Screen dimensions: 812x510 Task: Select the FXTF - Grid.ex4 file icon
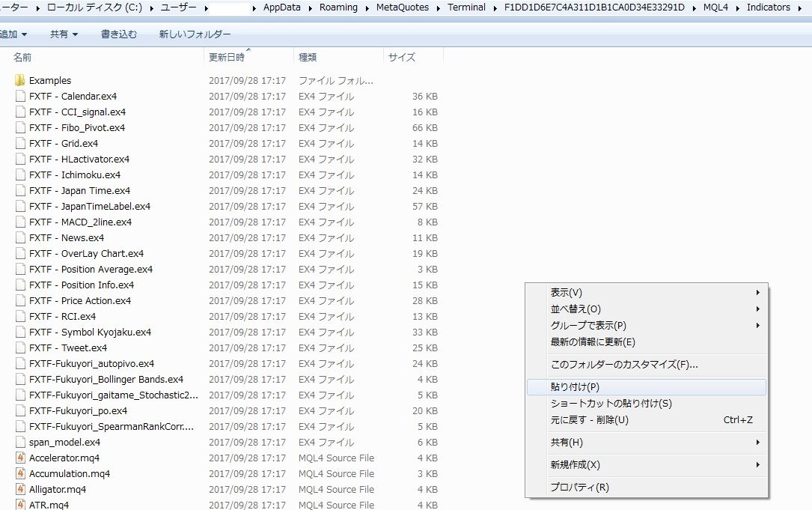[x=20, y=143]
